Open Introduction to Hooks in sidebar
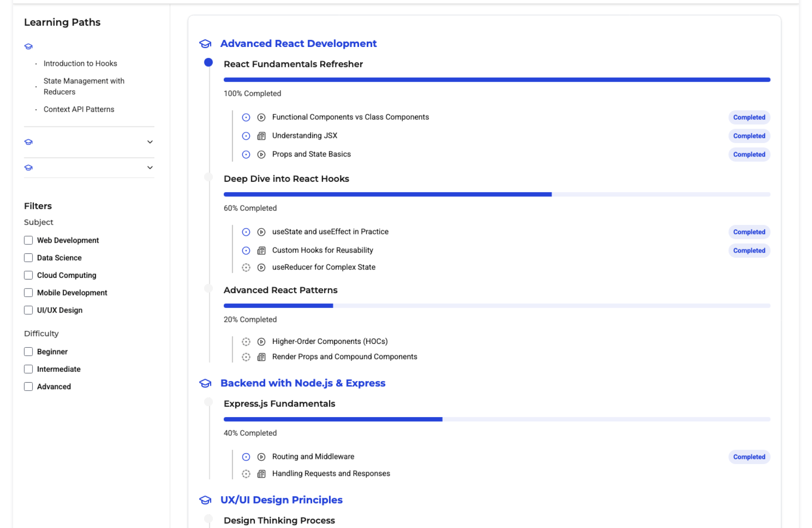The height and width of the screenshot is (528, 812). [x=80, y=63]
